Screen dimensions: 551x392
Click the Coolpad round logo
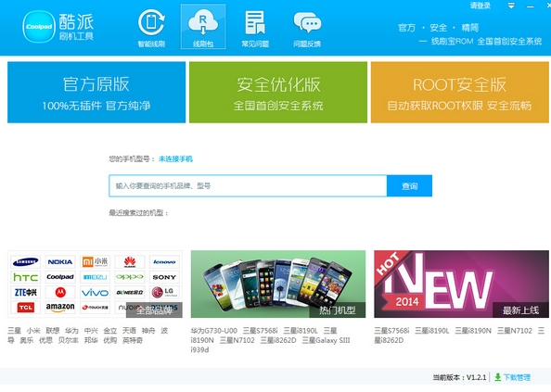pos(39,27)
